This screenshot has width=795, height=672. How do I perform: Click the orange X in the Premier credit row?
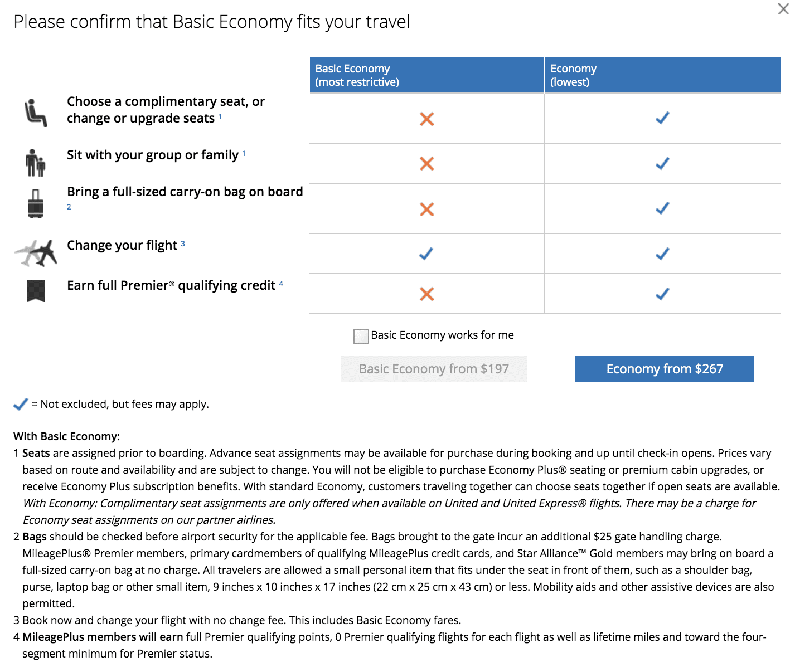tap(426, 294)
